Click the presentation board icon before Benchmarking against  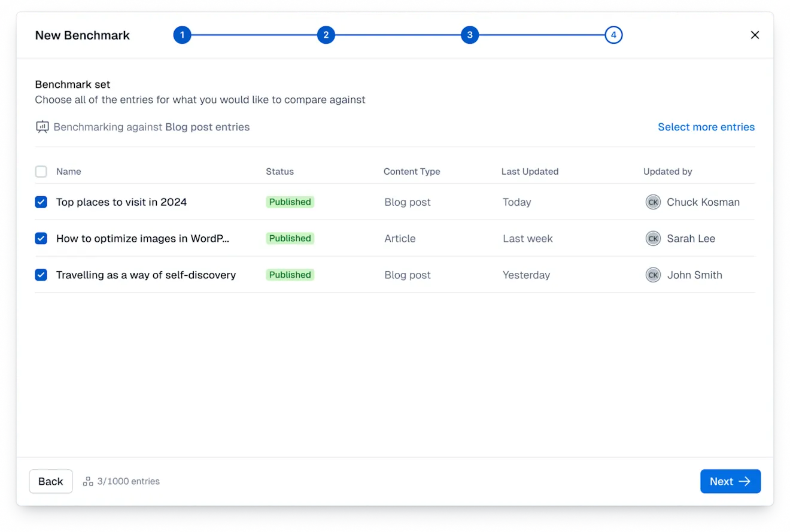coord(42,127)
